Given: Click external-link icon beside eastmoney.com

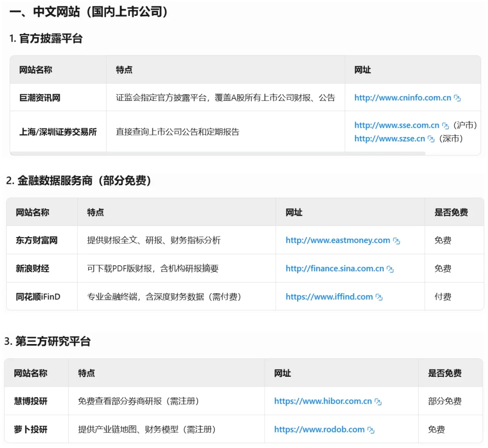Looking at the screenshot, I should tap(396, 241).
